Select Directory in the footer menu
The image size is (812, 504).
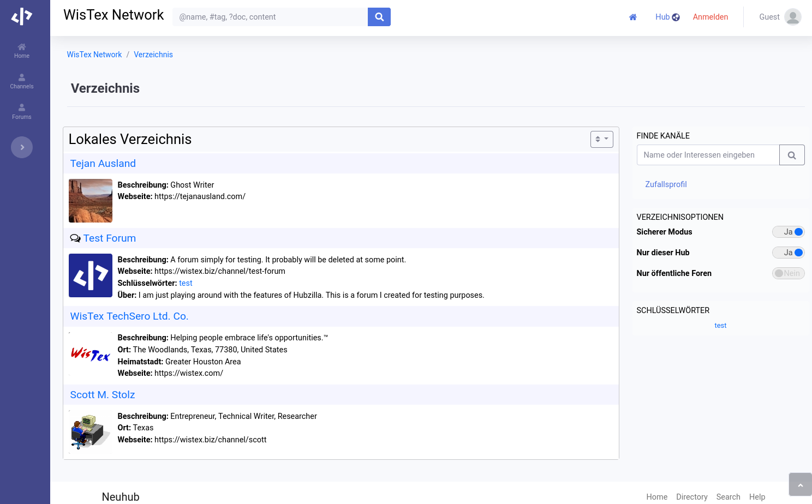pos(691,497)
